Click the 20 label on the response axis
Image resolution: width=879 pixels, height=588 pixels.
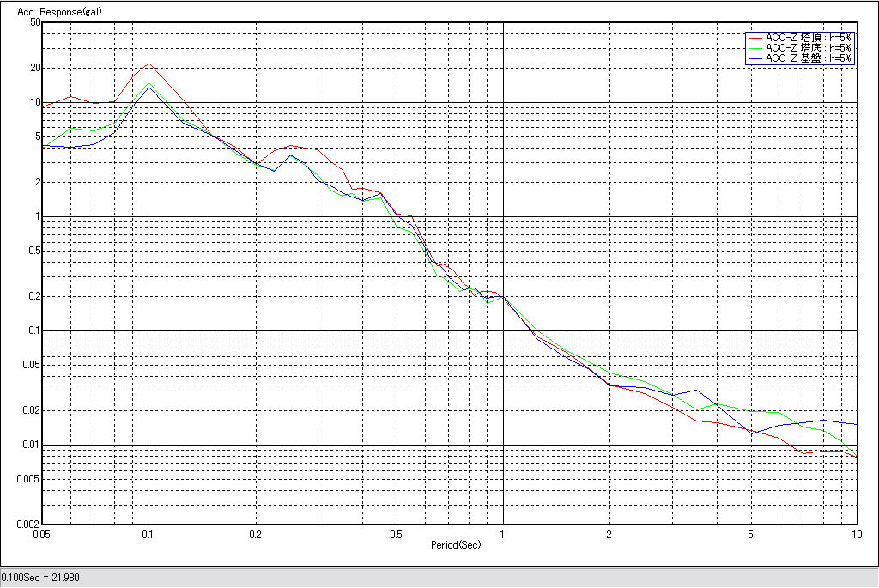[x=35, y=68]
